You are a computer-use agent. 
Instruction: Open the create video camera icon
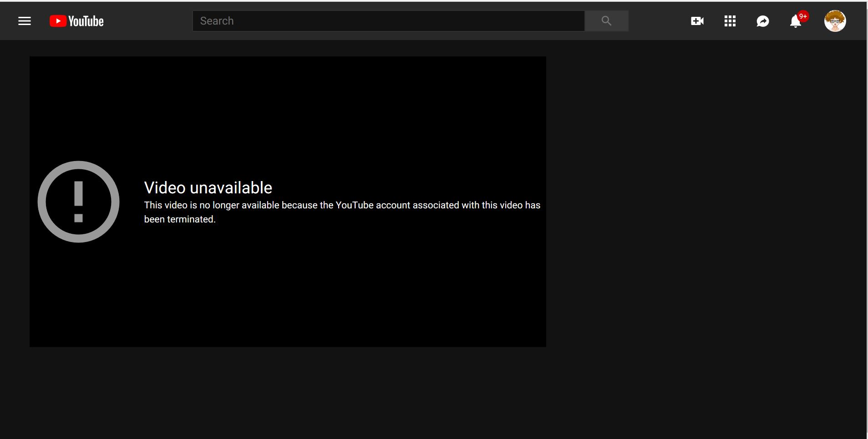697,21
